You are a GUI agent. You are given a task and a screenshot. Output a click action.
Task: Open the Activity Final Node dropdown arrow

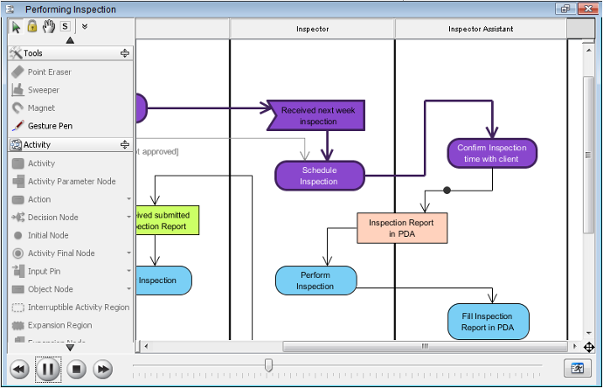(x=128, y=253)
